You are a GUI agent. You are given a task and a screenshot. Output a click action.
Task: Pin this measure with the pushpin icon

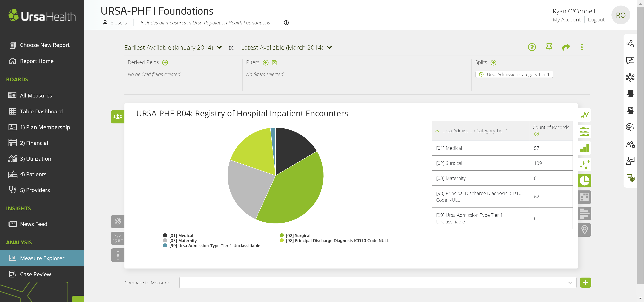click(x=549, y=47)
